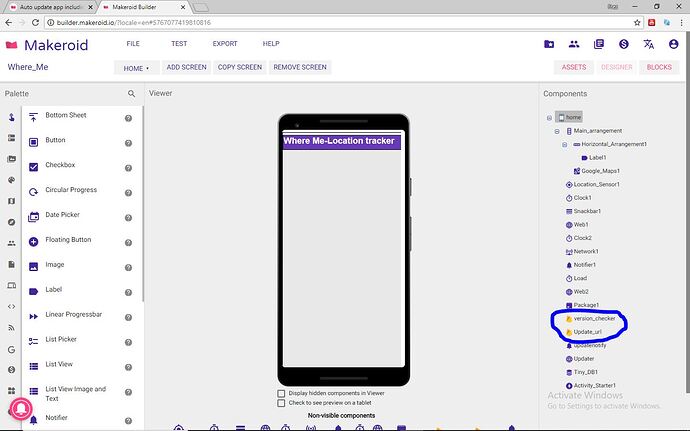Open My Projects starred folder icon

click(549, 44)
